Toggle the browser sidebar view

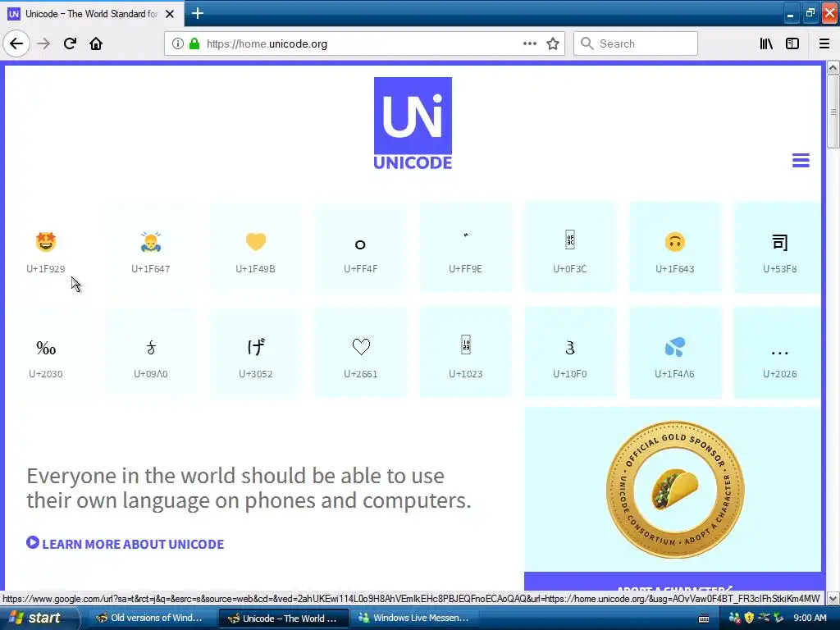point(792,43)
